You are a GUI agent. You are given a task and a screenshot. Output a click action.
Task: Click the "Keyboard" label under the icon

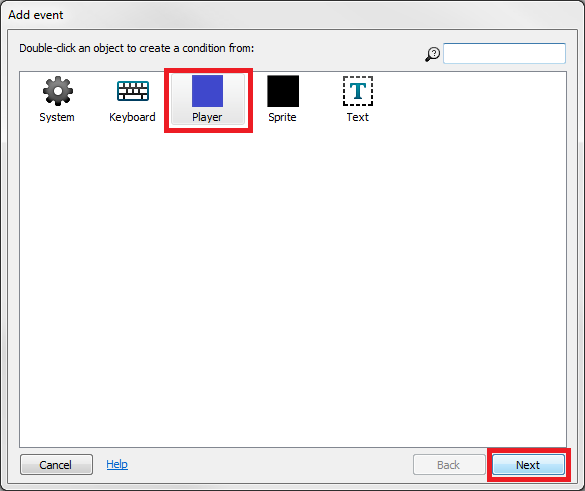[132, 117]
